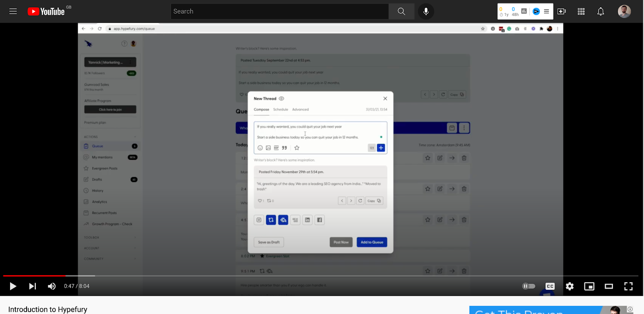Close the New Thread dialog
644x314 pixels.
coord(385,99)
